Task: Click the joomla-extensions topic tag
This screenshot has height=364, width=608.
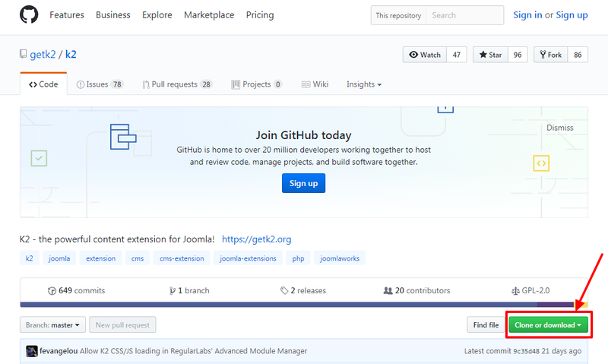Action: tap(249, 258)
